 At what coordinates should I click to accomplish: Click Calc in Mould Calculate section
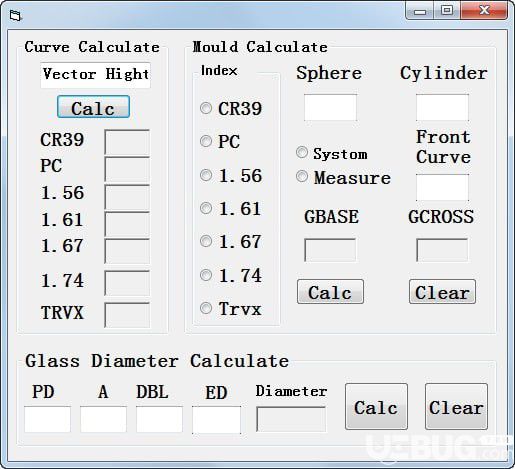pyautogui.click(x=330, y=292)
